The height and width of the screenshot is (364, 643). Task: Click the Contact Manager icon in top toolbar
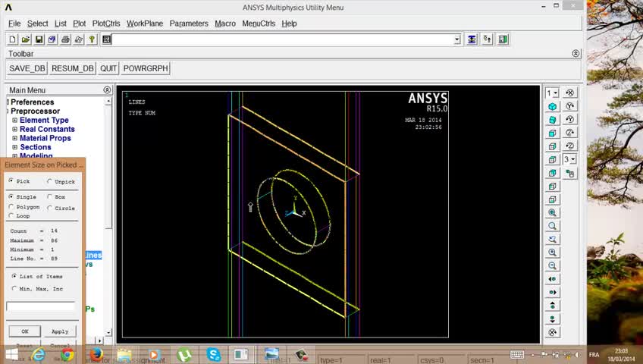click(503, 39)
